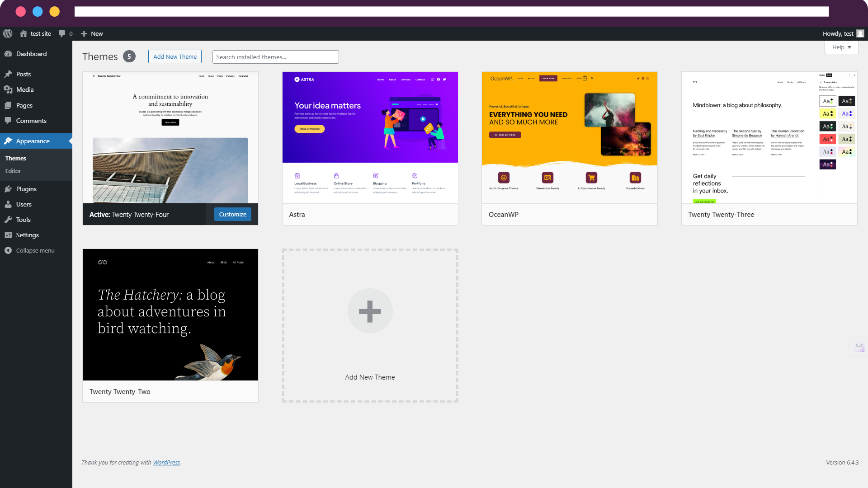
Task: Click the Media icon in sidebar
Action: (8, 89)
